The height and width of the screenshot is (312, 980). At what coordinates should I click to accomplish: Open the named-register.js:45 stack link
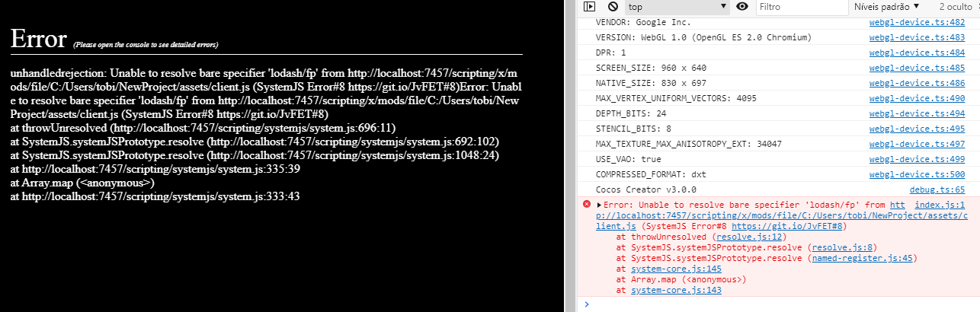pyautogui.click(x=861, y=258)
